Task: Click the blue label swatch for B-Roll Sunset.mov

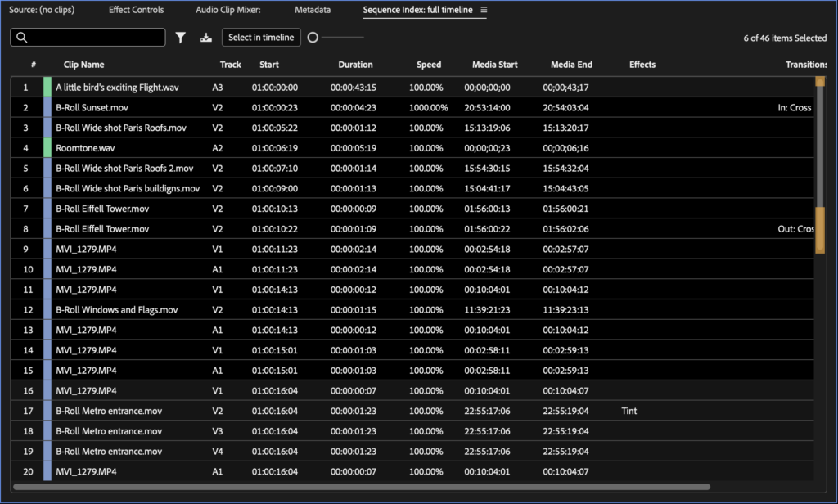Action: pos(47,107)
